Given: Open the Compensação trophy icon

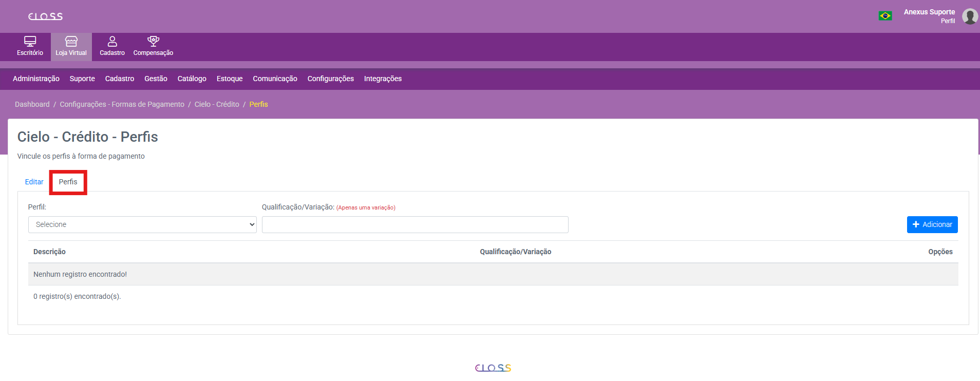Looking at the screenshot, I should tap(153, 41).
